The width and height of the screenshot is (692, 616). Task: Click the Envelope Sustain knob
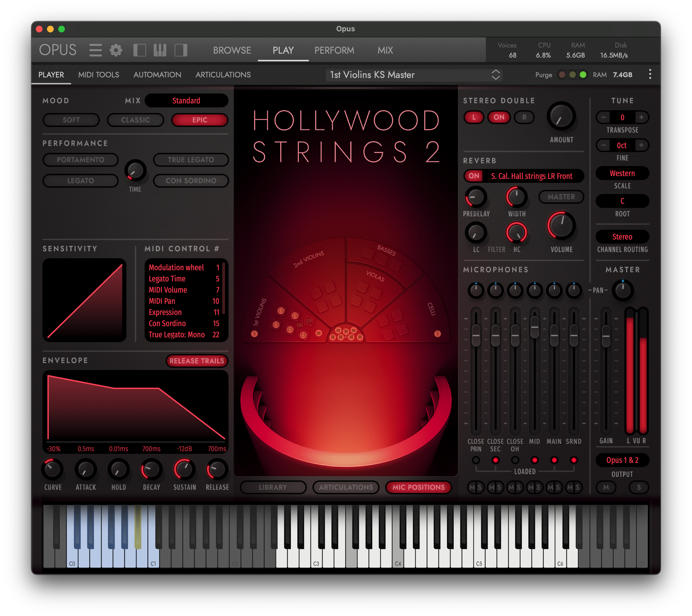(184, 470)
